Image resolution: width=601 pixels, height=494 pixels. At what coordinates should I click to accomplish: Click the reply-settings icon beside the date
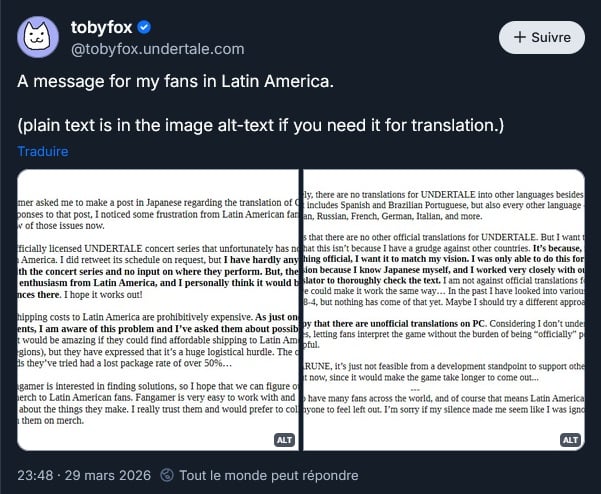[x=167, y=475]
